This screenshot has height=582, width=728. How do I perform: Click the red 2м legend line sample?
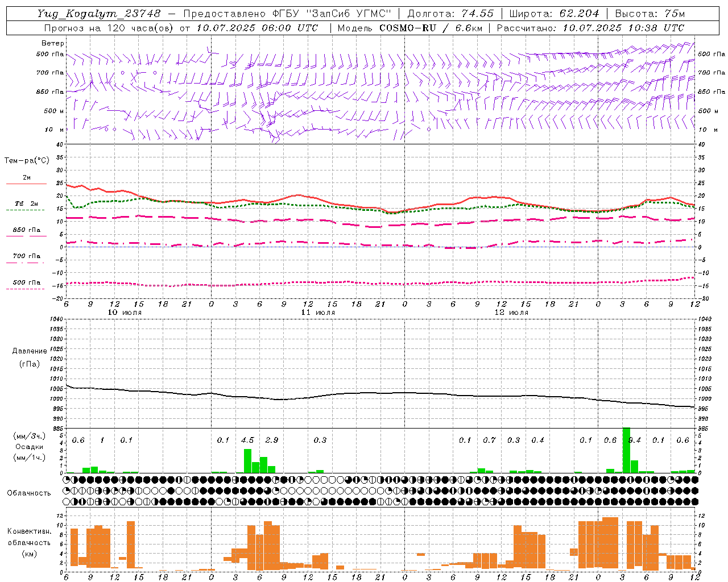(26, 184)
